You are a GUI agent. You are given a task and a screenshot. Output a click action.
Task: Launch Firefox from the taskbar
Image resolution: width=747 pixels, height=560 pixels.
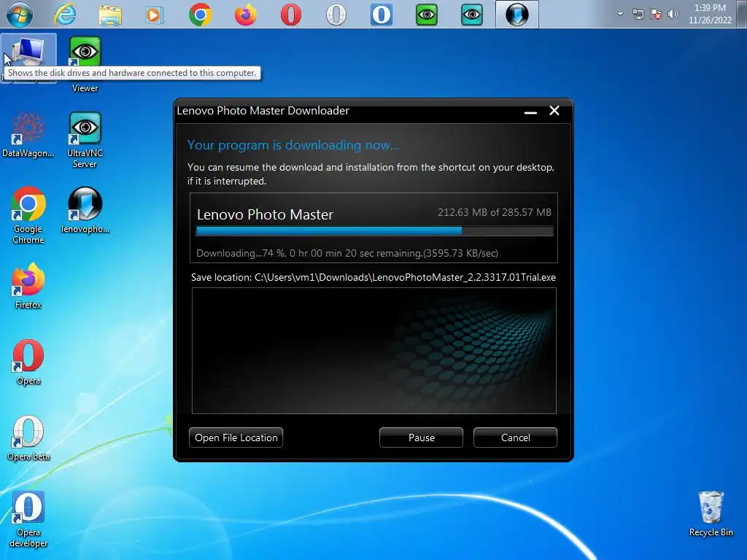click(245, 15)
